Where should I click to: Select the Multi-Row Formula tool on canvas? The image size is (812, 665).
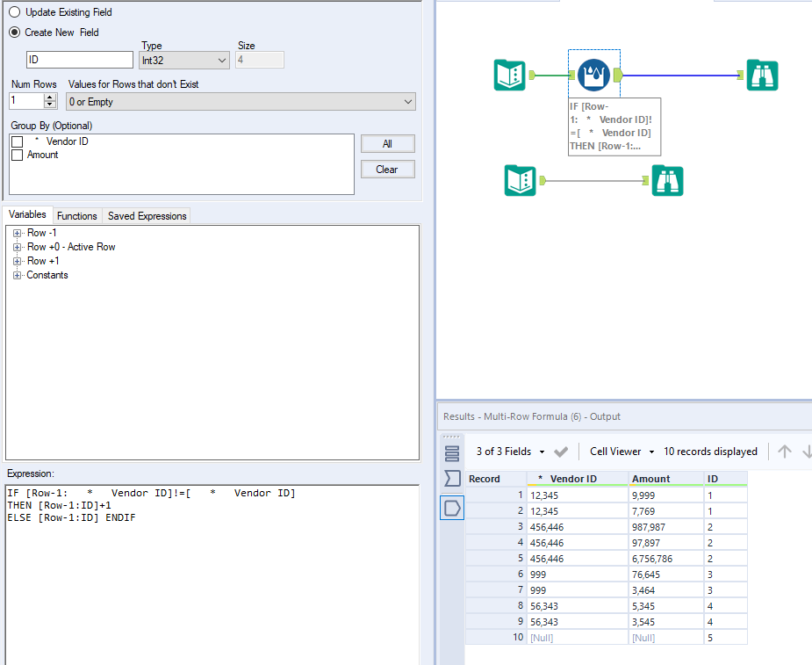click(x=593, y=75)
